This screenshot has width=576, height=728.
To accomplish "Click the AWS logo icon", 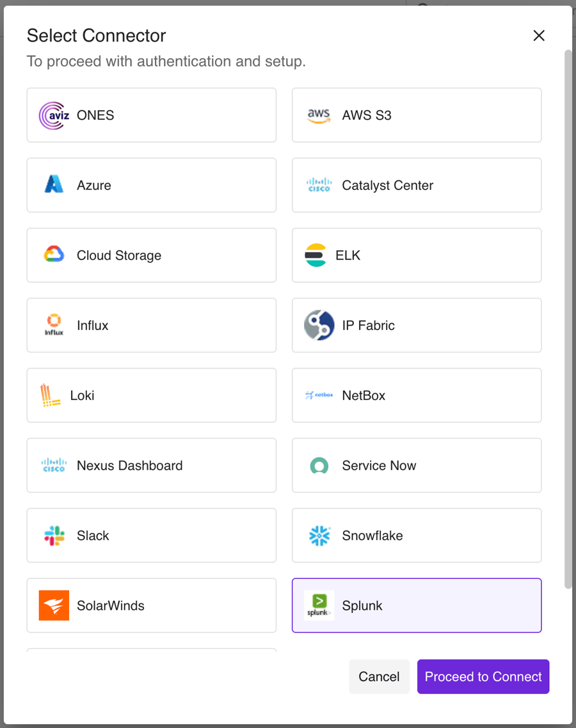I will point(319,116).
